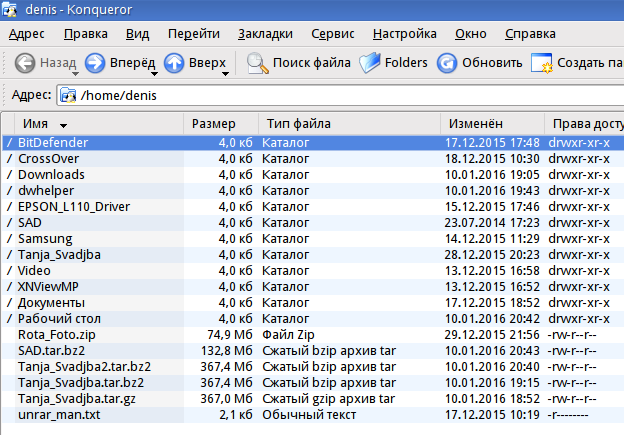Image resolution: width=624 pixels, height=435 pixels.
Task: Click the create folder icon with star
Action: 542,63
